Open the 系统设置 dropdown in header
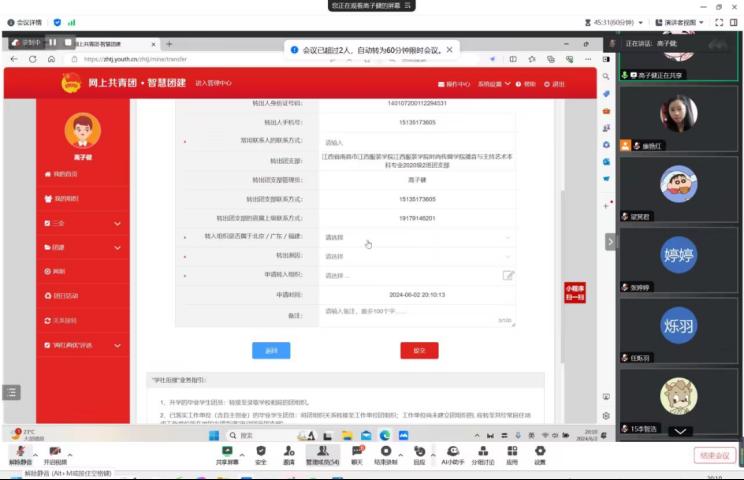This screenshot has width=744, height=480. (x=494, y=84)
